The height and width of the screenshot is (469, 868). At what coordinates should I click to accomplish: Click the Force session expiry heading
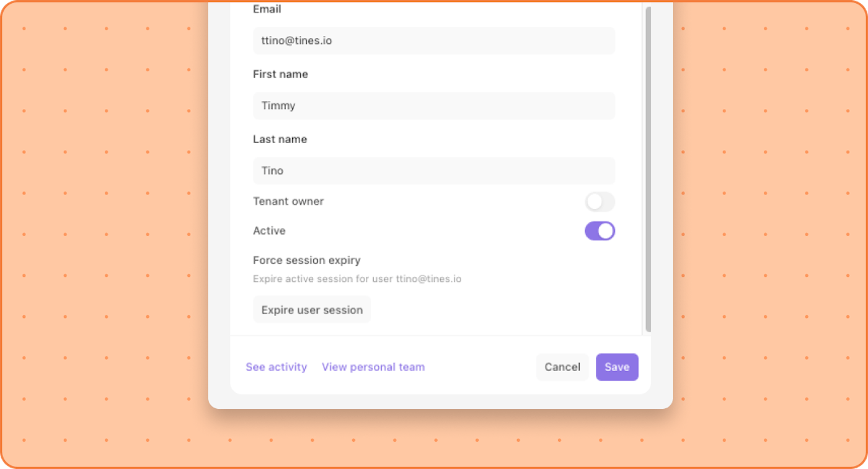coord(306,260)
